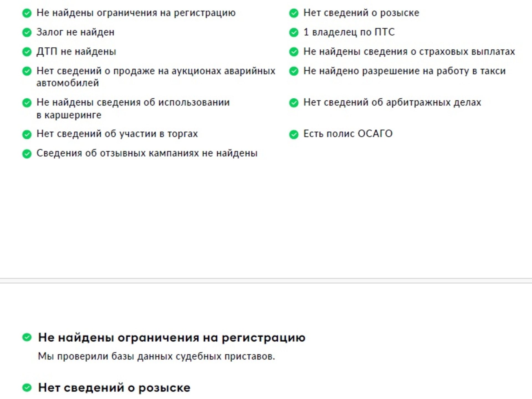This screenshot has height=399, width=532.
Task: Click the "Залог не найден" text
Action: tap(75, 32)
